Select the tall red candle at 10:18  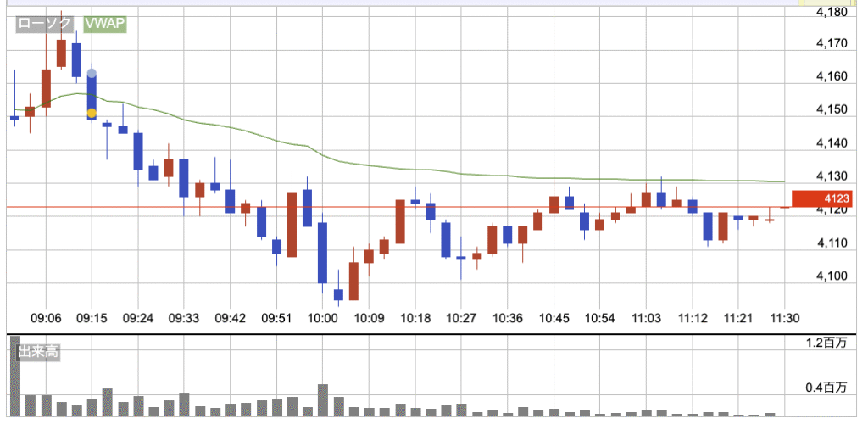tap(400, 222)
